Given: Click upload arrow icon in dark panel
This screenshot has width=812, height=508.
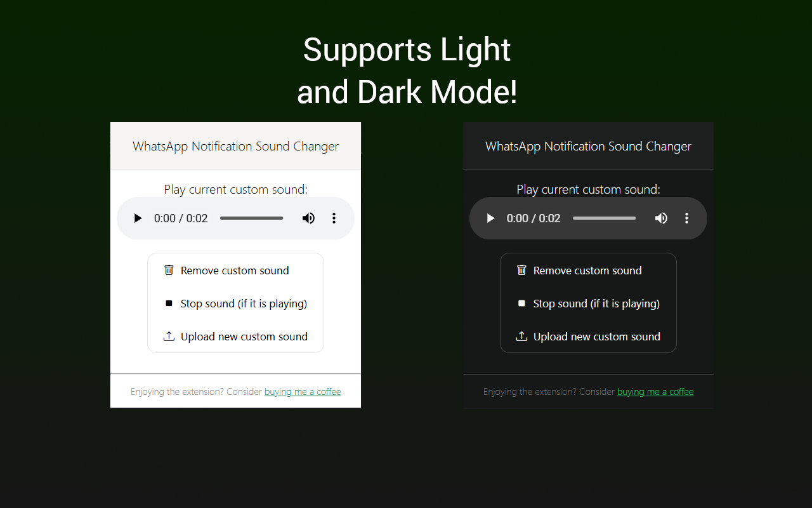Looking at the screenshot, I should point(521,337).
